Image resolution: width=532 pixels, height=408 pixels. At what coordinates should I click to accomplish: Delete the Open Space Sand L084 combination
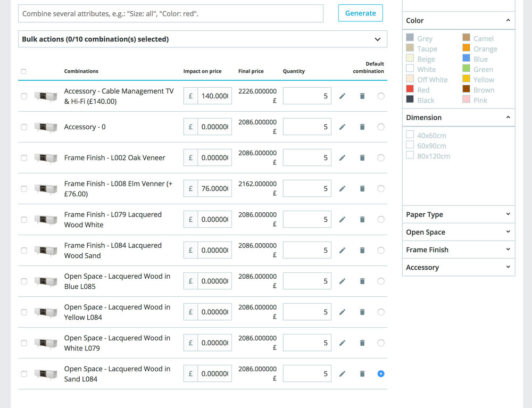coord(362,373)
